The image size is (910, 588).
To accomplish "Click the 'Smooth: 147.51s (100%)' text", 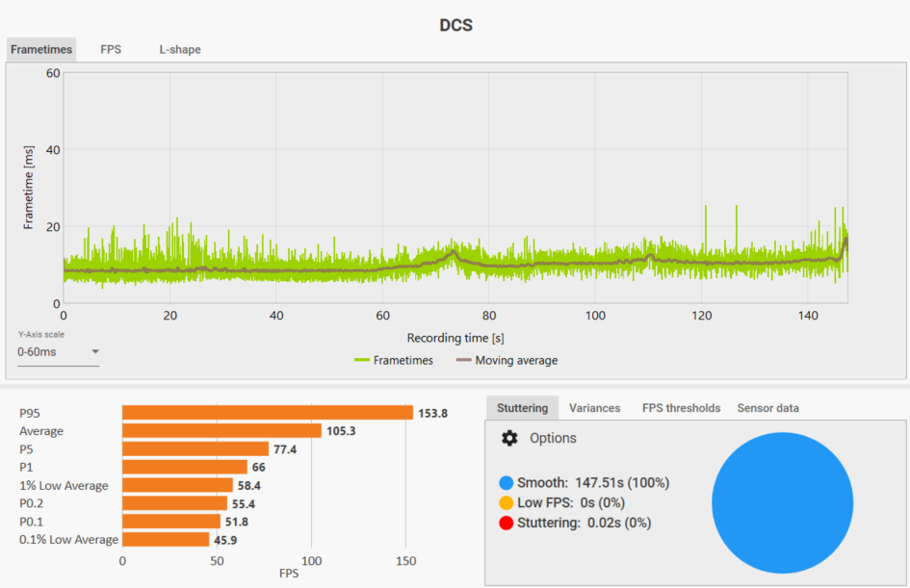I will pos(593,482).
